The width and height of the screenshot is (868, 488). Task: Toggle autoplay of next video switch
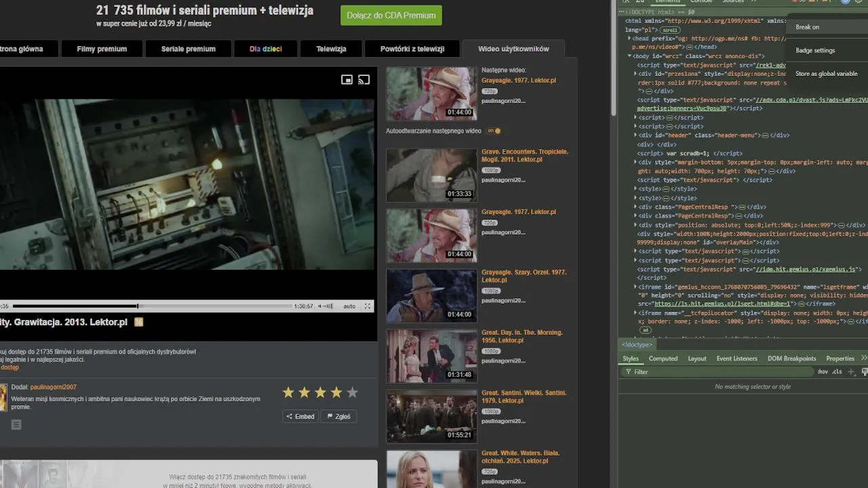[494, 131]
